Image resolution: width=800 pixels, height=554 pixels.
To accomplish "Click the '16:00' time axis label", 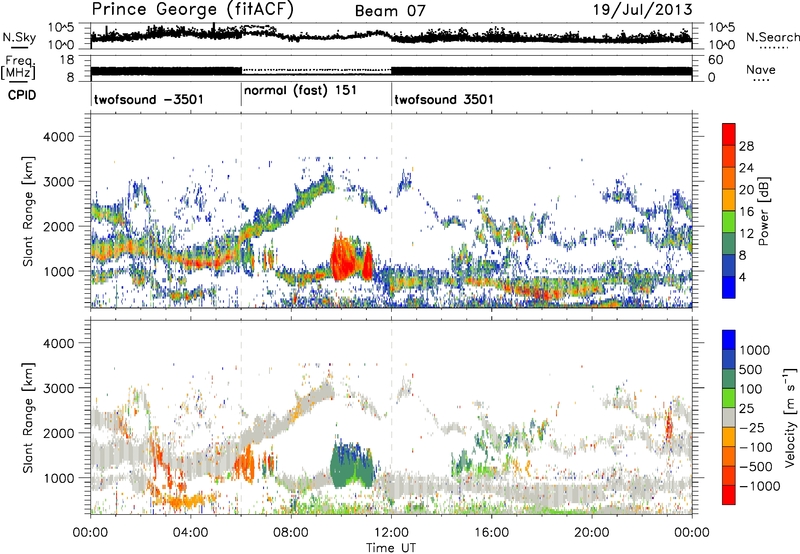I will tap(492, 532).
